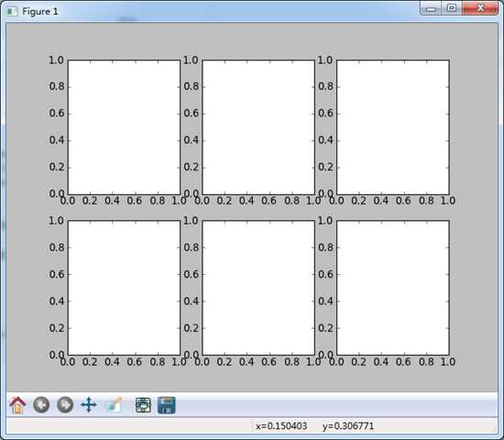Activate the Zoom to rectangle tool
This screenshot has height=440, width=504.
(x=115, y=405)
